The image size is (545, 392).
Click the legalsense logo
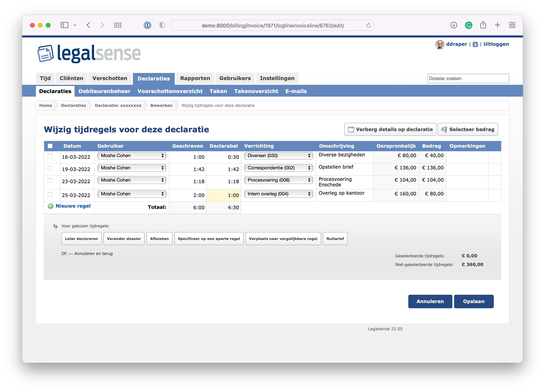pyautogui.click(x=89, y=53)
